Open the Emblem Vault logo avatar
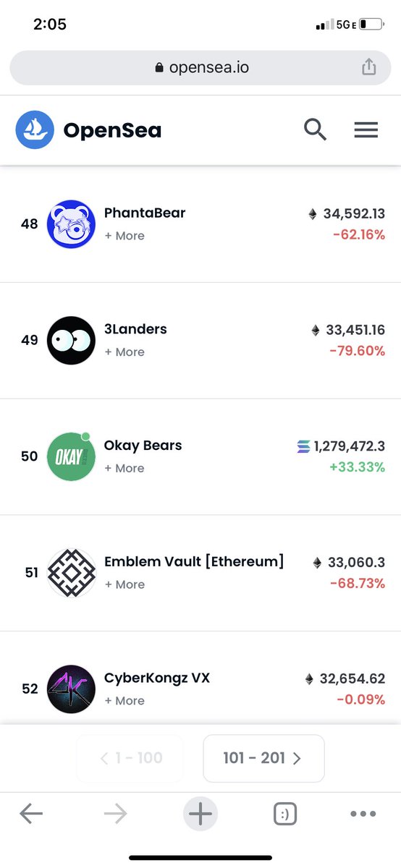Screen dimensions: 401x868 (71, 573)
